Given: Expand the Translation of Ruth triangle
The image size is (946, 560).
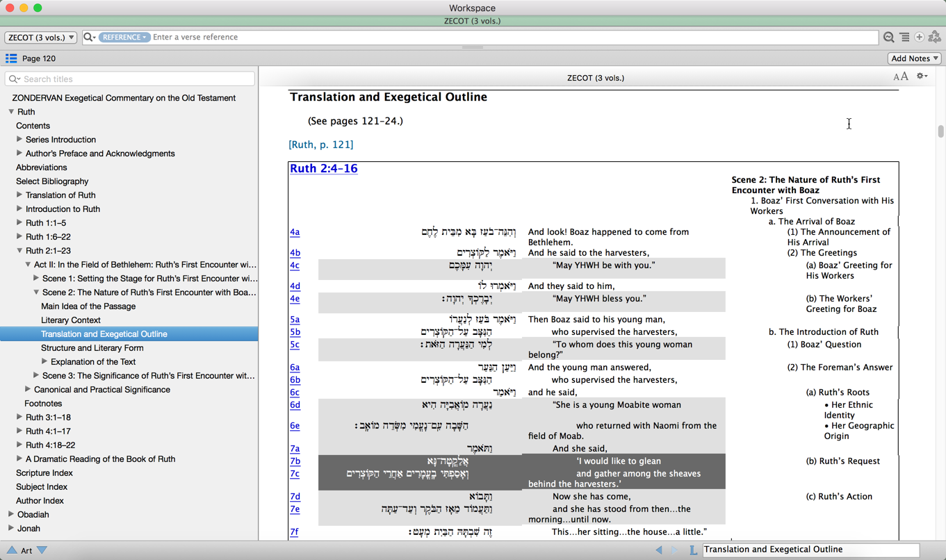Looking at the screenshot, I should pyautogui.click(x=19, y=195).
